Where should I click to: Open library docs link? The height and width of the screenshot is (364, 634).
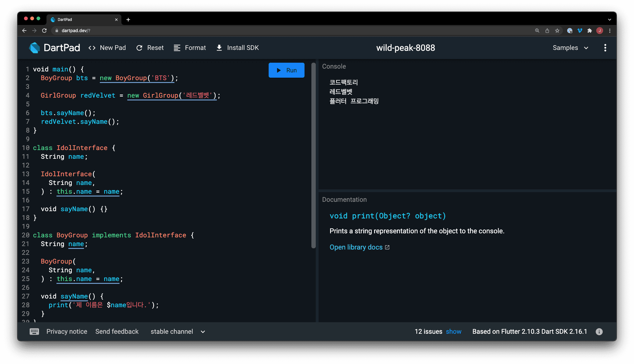tap(356, 247)
